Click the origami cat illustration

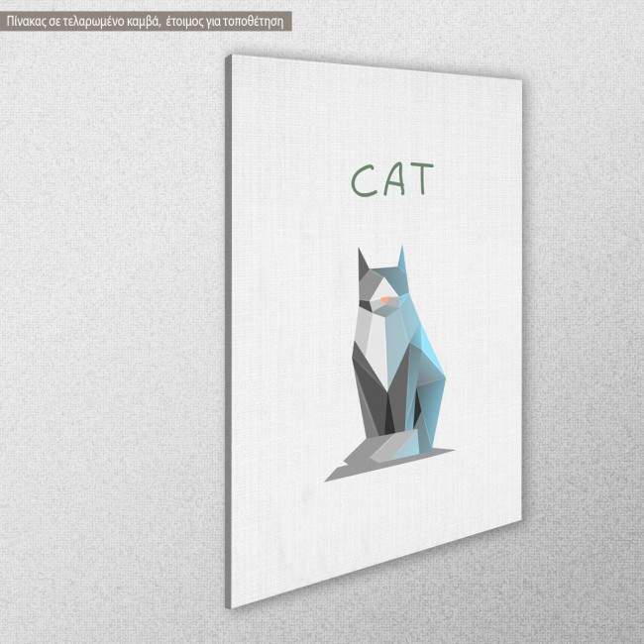pos(389,364)
